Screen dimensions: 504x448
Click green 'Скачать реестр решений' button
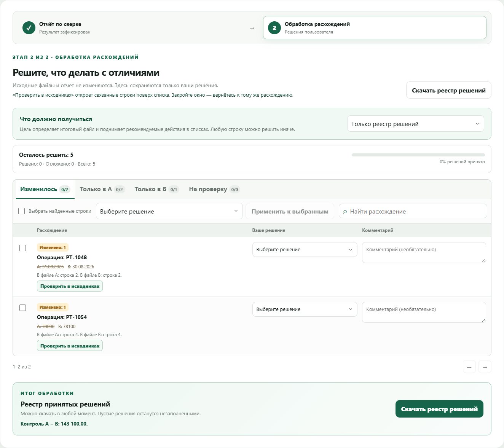(x=439, y=409)
